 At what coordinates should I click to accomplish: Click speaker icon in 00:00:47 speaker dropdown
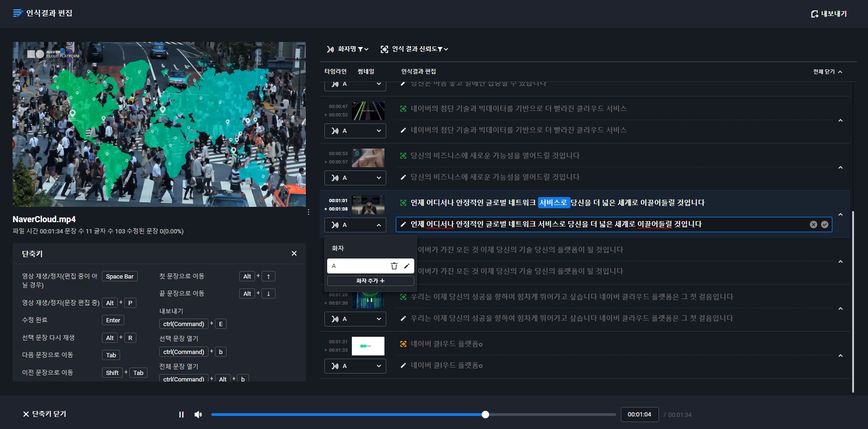pyautogui.click(x=335, y=131)
